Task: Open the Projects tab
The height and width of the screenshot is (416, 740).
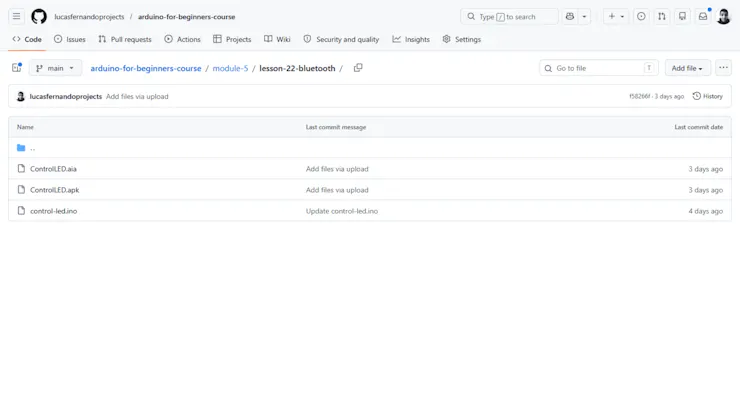Action: [232, 39]
